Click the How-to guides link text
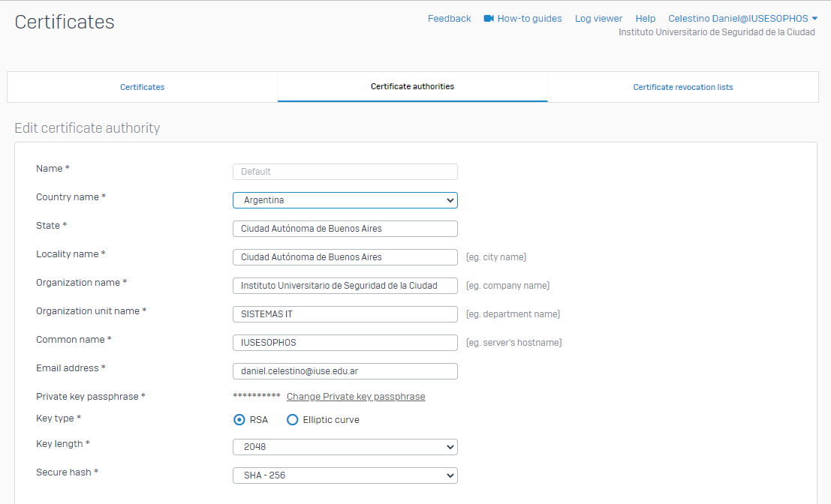The height and width of the screenshot is (504, 831). (x=529, y=19)
